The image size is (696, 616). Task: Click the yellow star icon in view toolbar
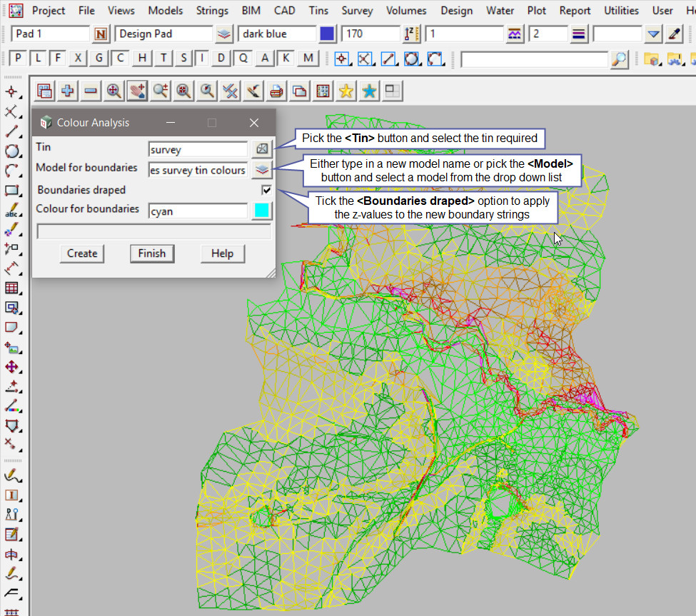pyautogui.click(x=346, y=91)
